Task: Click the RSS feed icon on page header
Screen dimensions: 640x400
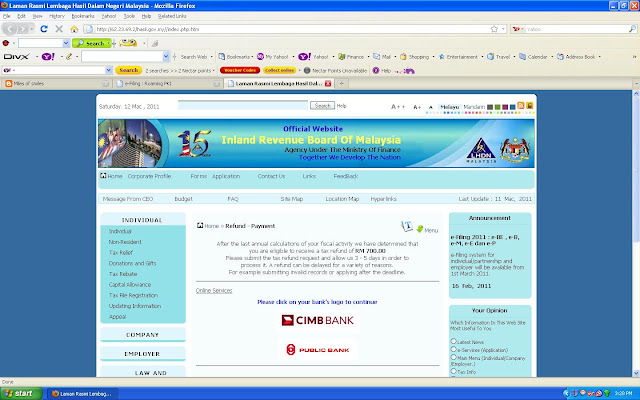Action: (520, 105)
